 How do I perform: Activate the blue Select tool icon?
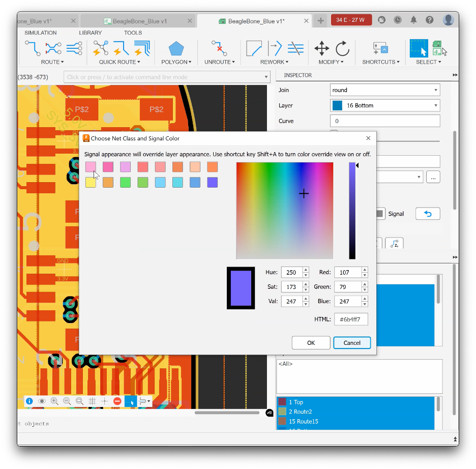click(x=419, y=48)
